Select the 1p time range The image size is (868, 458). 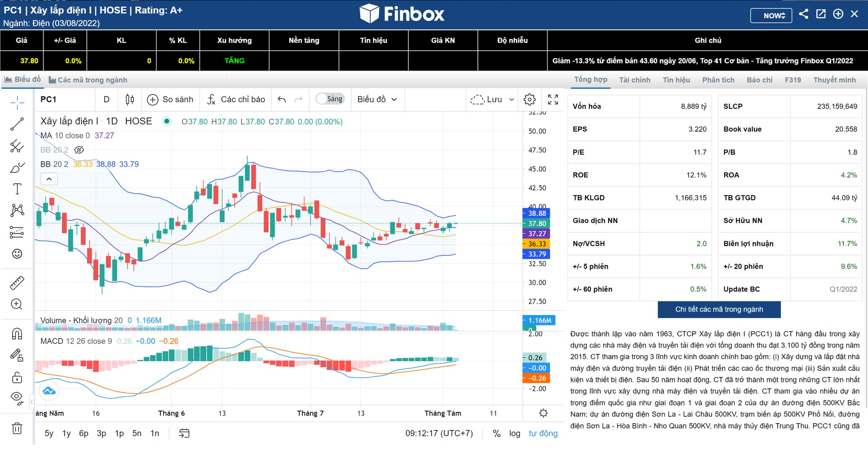pos(119,434)
